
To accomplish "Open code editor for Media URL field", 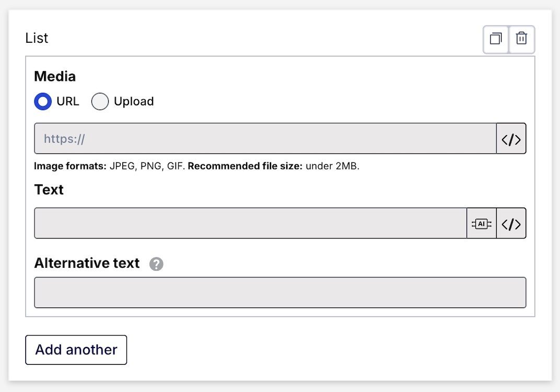I will click(x=511, y=139).
